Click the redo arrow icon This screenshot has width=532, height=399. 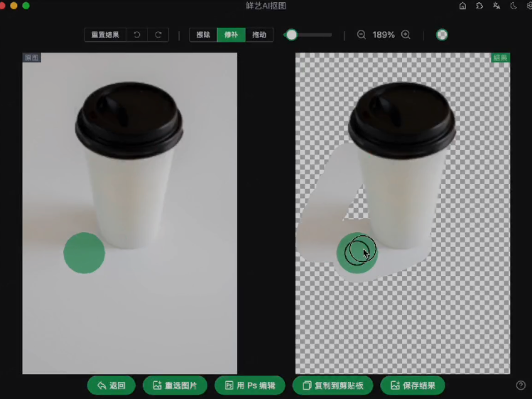158,35
